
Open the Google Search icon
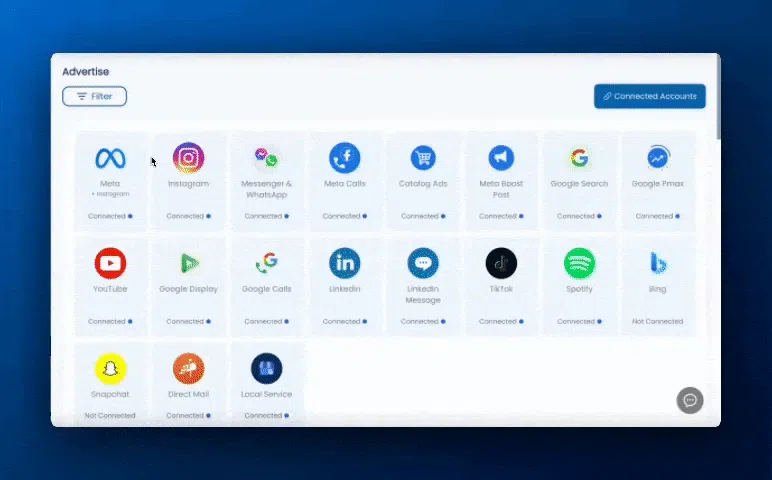[x=579, y=158]
